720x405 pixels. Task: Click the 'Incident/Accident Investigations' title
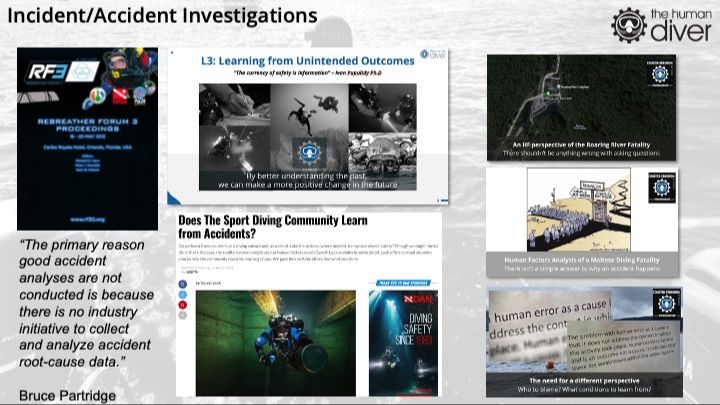tap(162, 15)
